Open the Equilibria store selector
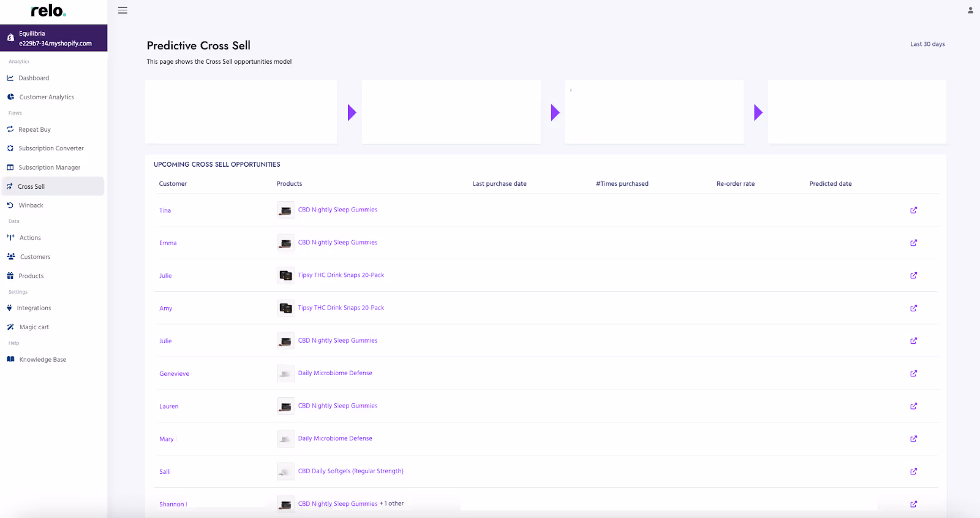 54,38
